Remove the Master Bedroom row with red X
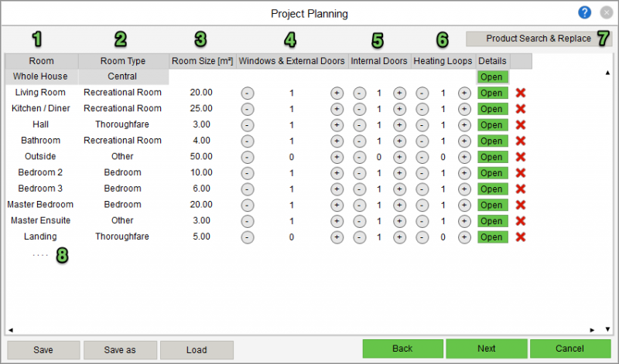Viewport: 619px width, 364px height. tap(521, 205)
